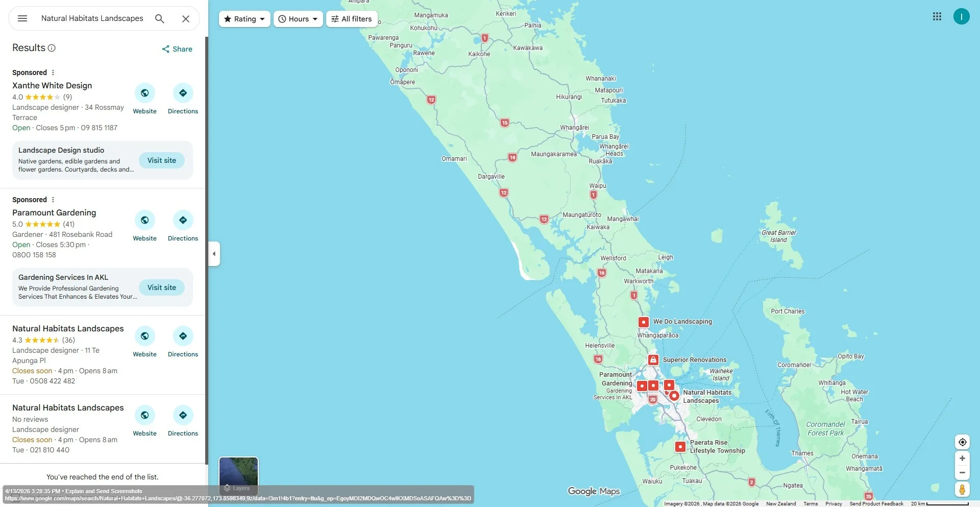
Task: Open Paramount Gardening website icon
Action: click(x=145, y=220)
